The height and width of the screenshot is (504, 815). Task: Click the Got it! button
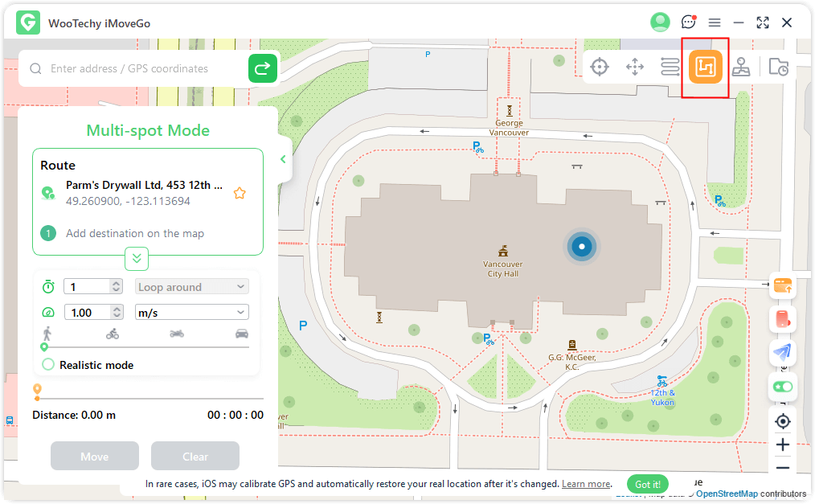point(648,485)
